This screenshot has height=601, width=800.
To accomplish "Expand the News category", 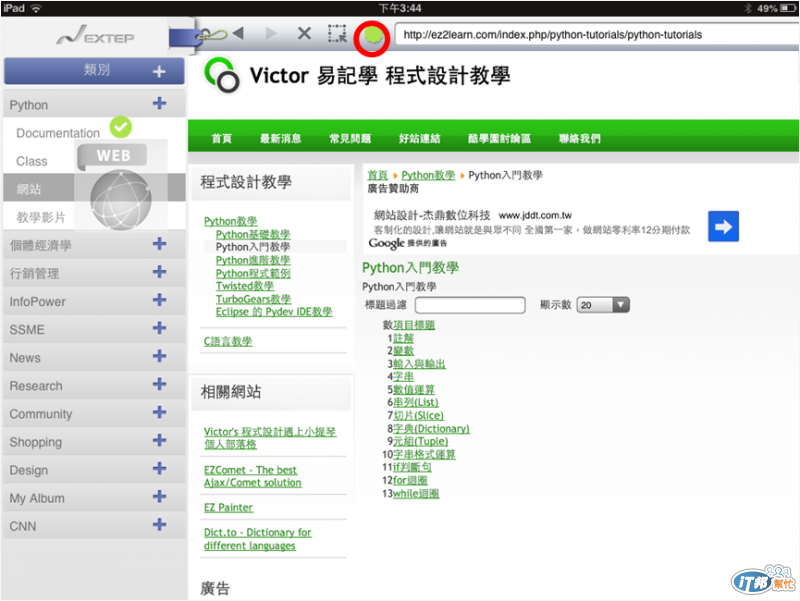I will [x=159, y=356].
